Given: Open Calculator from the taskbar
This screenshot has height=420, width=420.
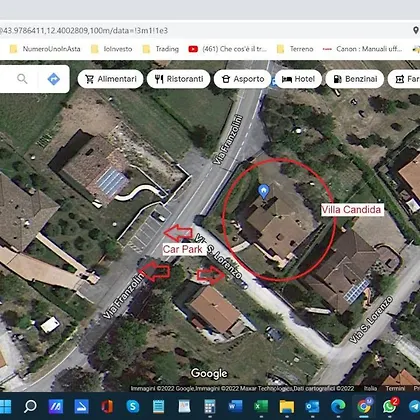Looking at the screenshot, I should point(210,407).
